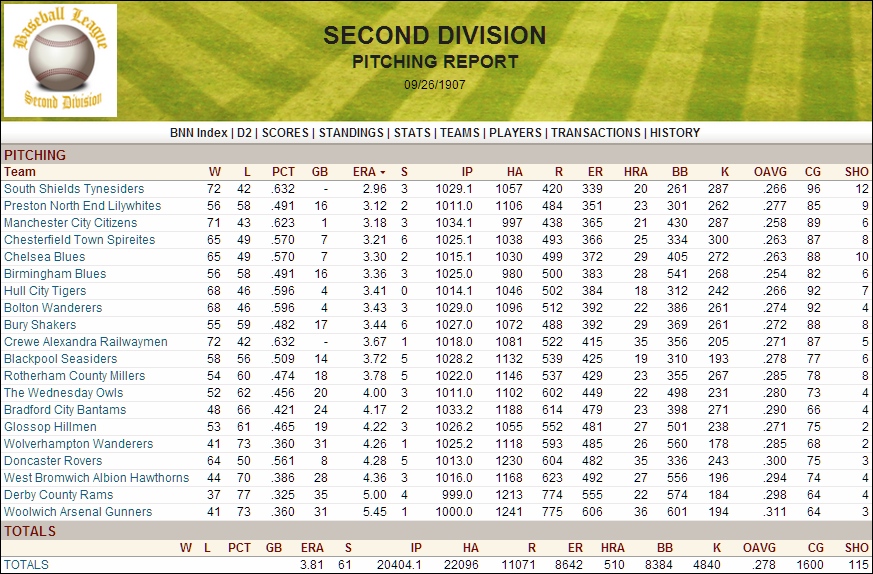Sort by the PCT column header
The width and height of the screenshot is (873, 574).
[283, 172]
